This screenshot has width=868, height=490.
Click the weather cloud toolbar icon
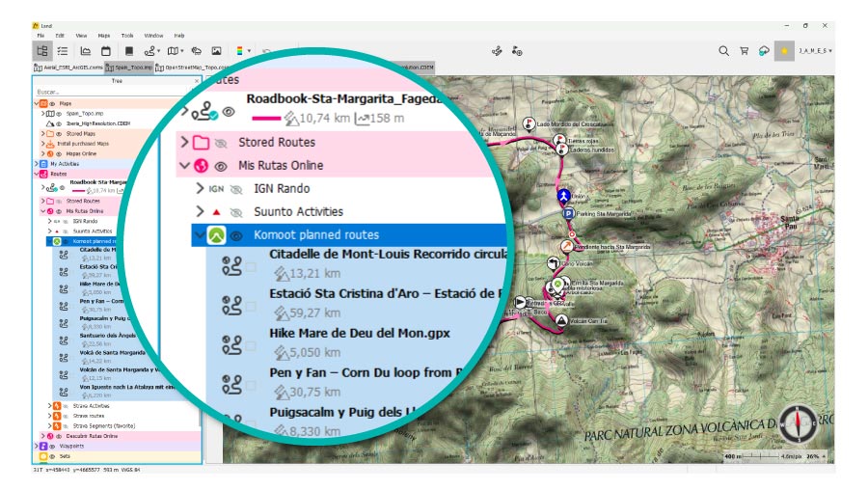[196, 51]
